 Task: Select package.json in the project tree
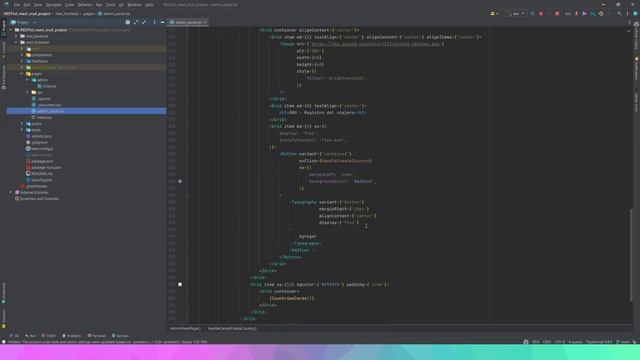tap(42, 161)
